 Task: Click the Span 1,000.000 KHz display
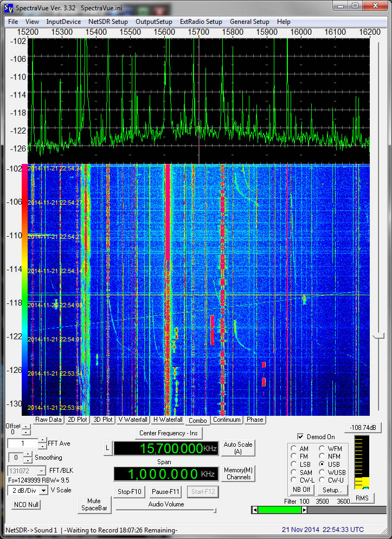(x=166, y=474)
